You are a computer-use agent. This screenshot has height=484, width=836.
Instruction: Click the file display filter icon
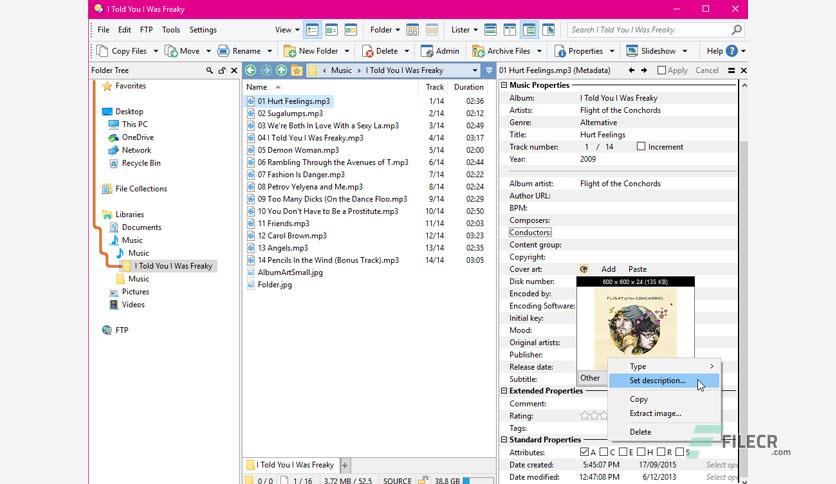pyautogui.click(x=489, y=70)
